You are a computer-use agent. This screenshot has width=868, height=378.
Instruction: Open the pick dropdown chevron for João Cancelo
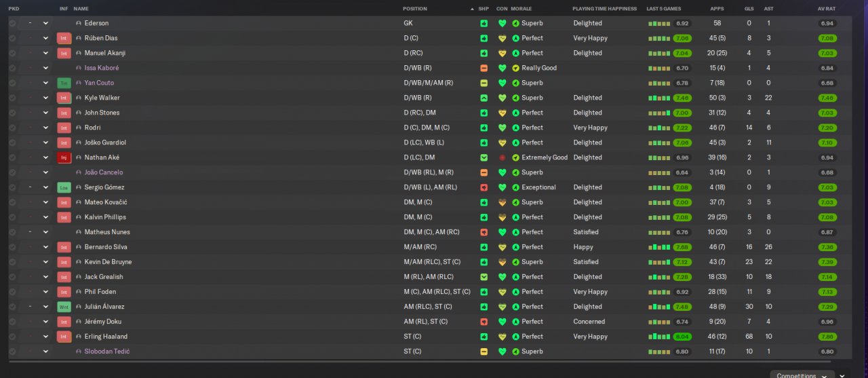[x=46, y=172]
